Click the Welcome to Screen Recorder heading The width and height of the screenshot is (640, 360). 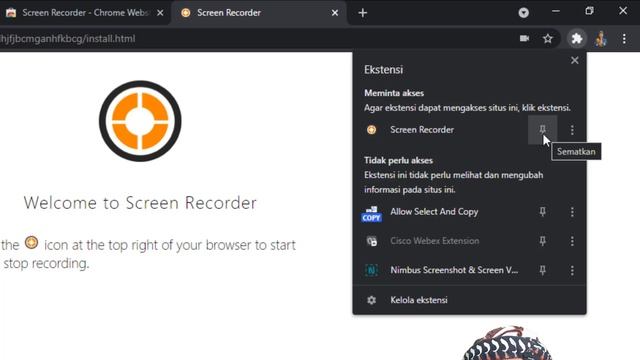pos(140,203)
